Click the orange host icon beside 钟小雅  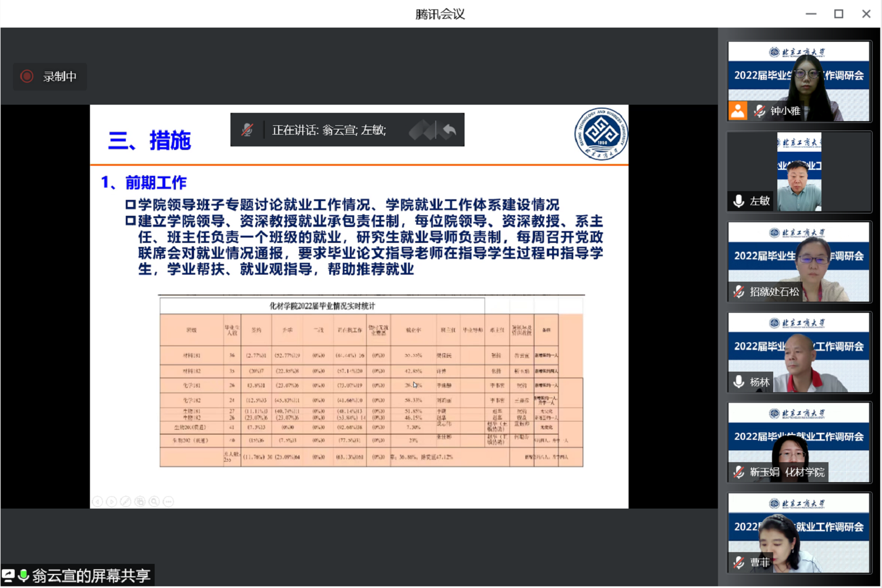pyautogui.click(x=738, y=111)
